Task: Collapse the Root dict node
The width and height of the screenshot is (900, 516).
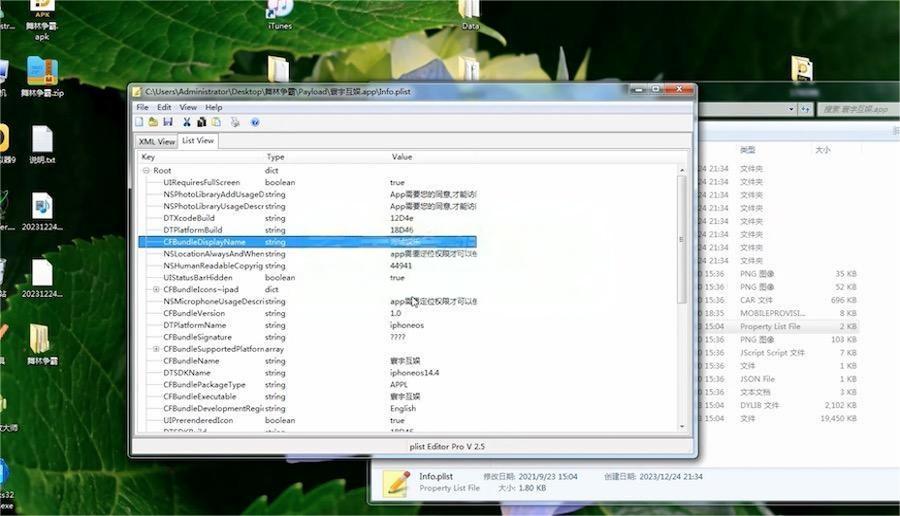Action: [146, 170]
